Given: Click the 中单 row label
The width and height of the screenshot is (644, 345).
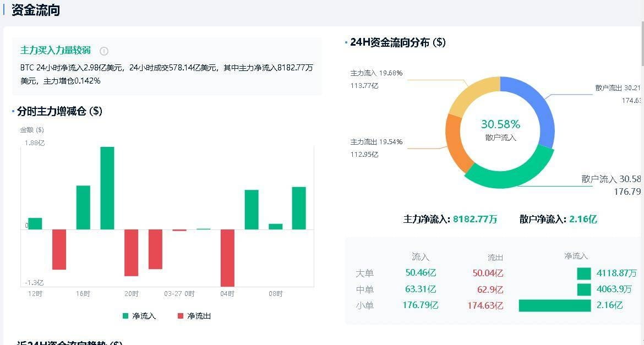Looking at the screenshot, I should click(365, 289).
